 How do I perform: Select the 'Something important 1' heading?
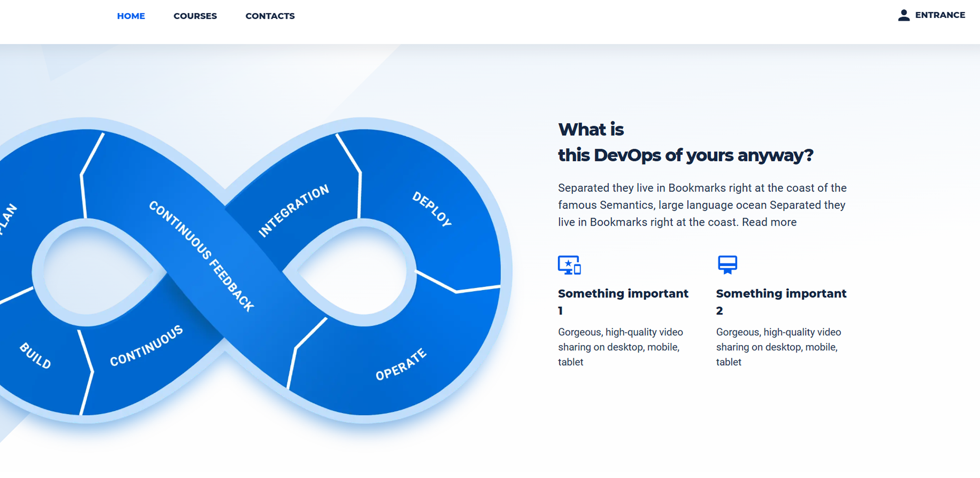tap(623, 302)
